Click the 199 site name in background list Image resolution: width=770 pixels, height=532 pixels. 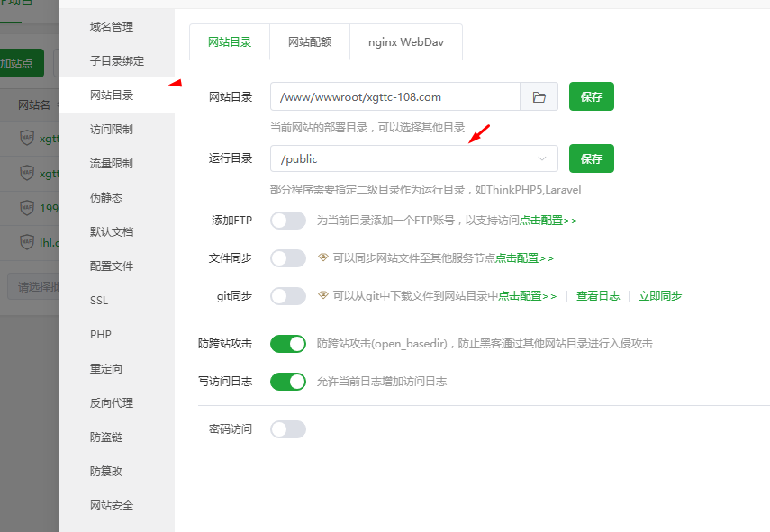(49, 208)
